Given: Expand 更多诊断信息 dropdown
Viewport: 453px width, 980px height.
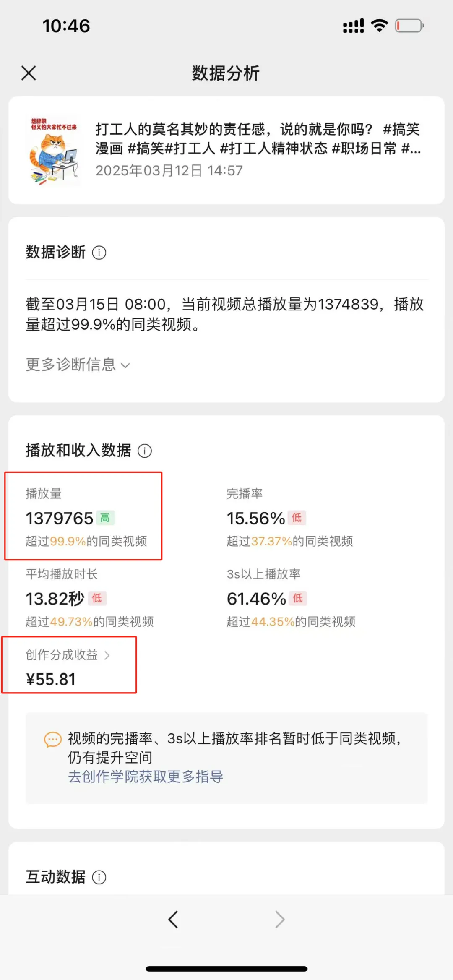Looking at the screenshot, I should point(78,365).
